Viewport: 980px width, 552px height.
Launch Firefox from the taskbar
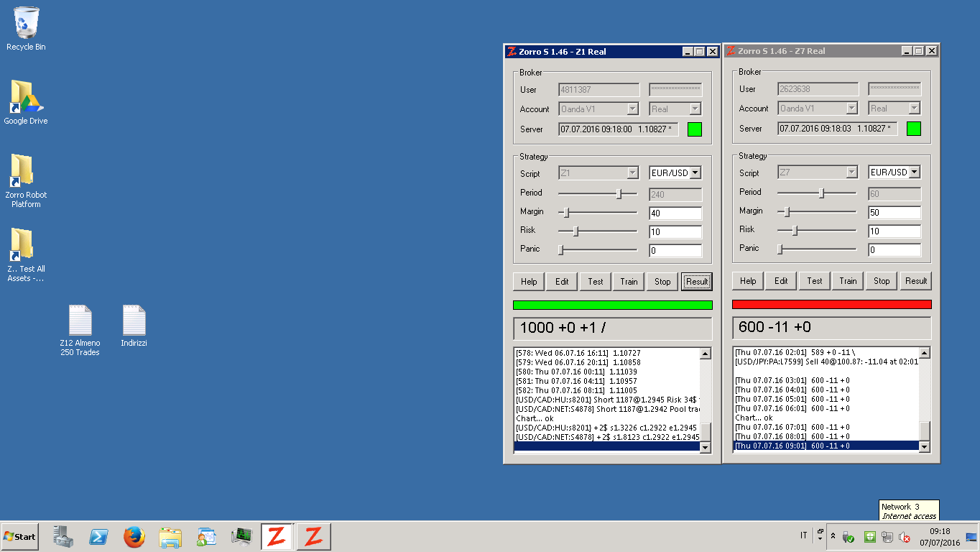(x=134, y=537)
